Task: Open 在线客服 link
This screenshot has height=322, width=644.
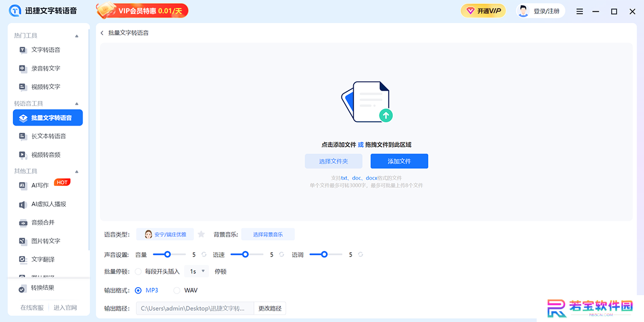Action: (x=32, y=308)
